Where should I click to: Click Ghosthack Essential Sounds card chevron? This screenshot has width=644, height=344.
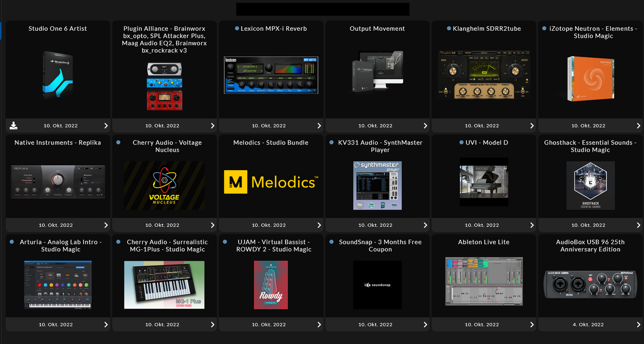(x=639, y=225)
